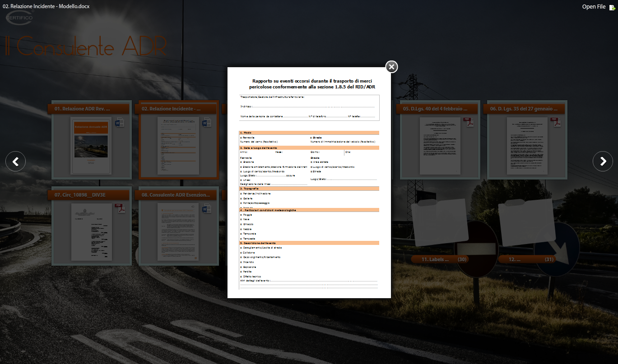
Task: Close the document preview with the X button
Action: click(x=391, y=67)
